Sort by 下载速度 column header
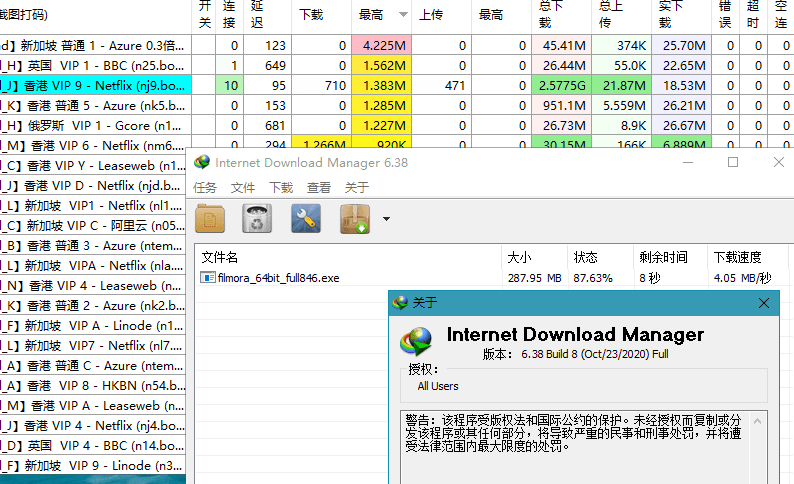Viewport: 794px width, 484px height. coord(750,257)
